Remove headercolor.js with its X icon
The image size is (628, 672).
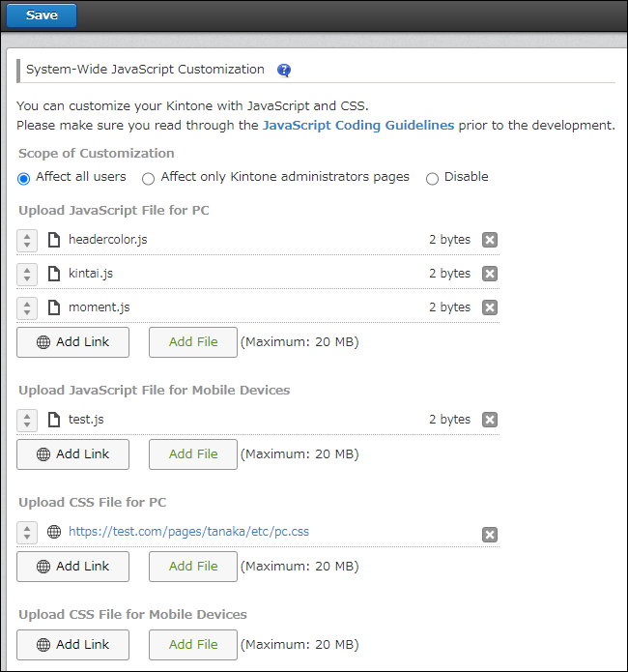490,240
